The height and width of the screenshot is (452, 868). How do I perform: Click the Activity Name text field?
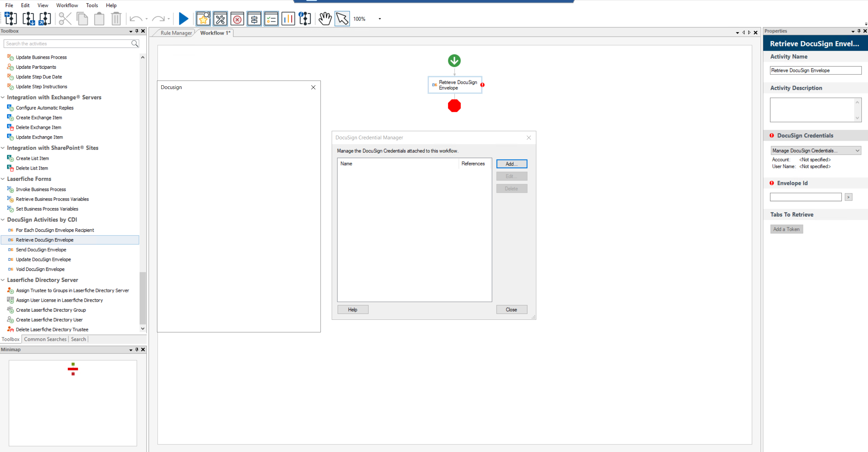(816, 70)
